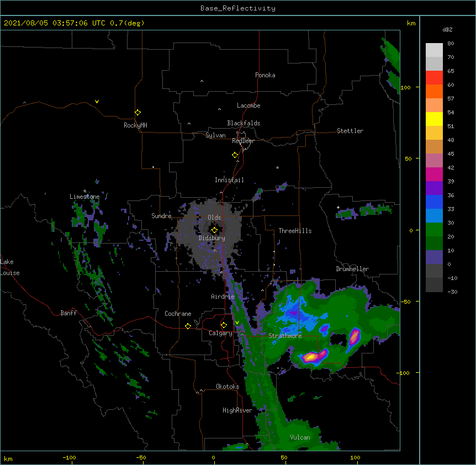Select the white asterisk marker east of Innisfail
Viewport: 476px width, 465px height.
277,167
